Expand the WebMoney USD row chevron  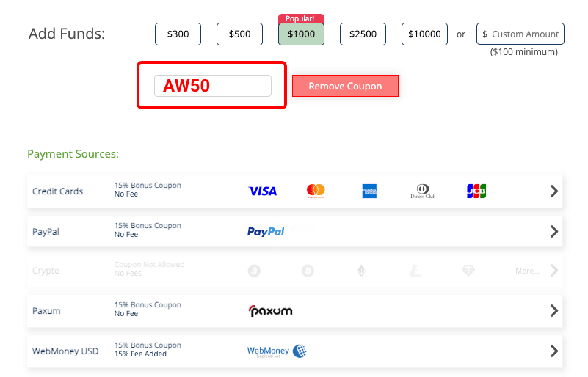pos(554,351)
